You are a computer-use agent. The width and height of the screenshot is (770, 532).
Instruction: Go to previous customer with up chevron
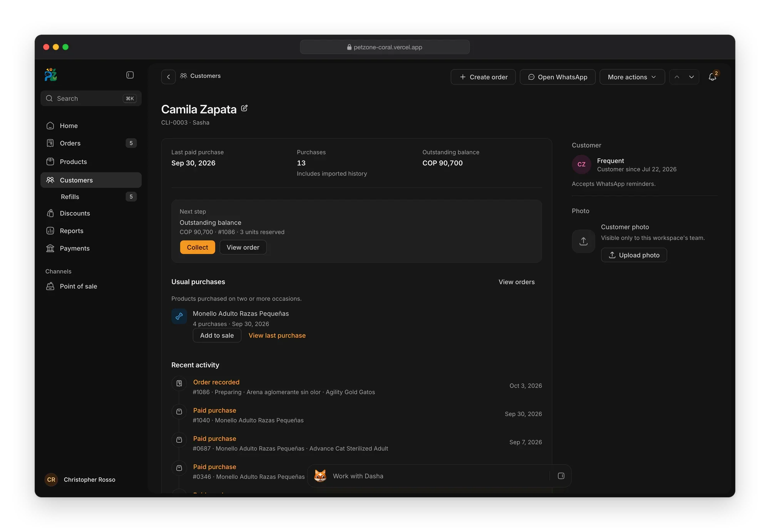coord(677,77)
